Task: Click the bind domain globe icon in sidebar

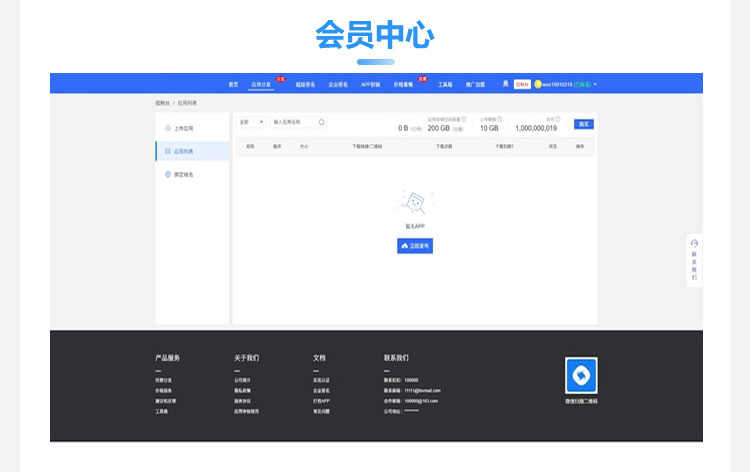Action: tap(168, 175)
